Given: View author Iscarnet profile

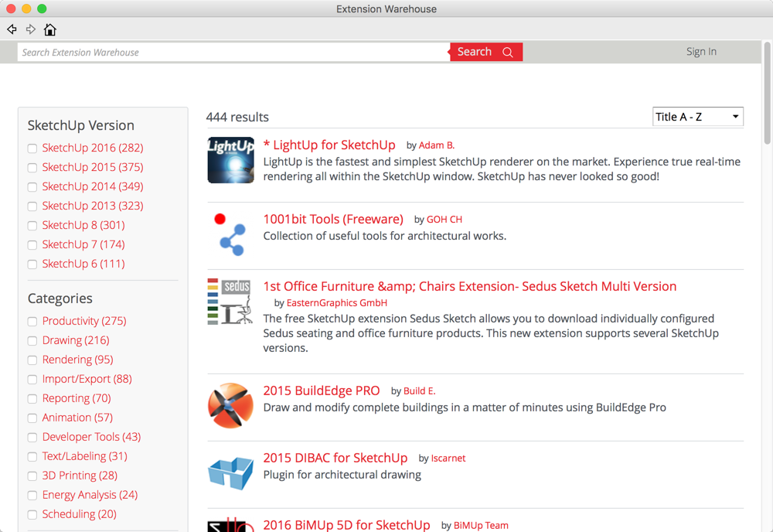Looking at the screenshot, I should pos(448,458).
